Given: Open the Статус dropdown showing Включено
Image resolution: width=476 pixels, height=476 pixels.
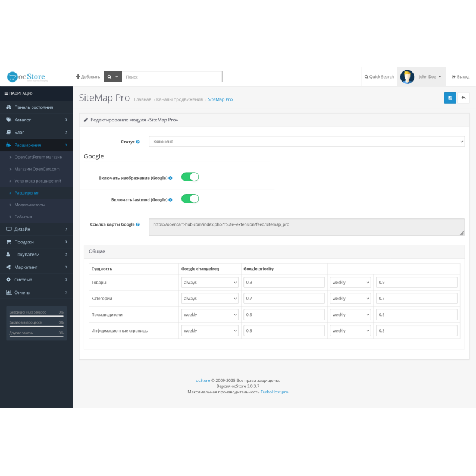Looking at the screenshot, I should tap(306, 141).
